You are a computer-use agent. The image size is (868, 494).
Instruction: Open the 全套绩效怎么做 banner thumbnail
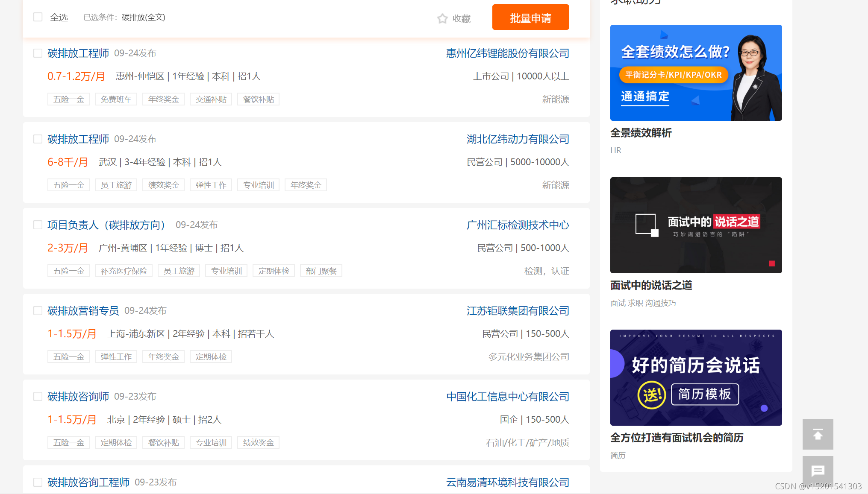tap(696, 73)
